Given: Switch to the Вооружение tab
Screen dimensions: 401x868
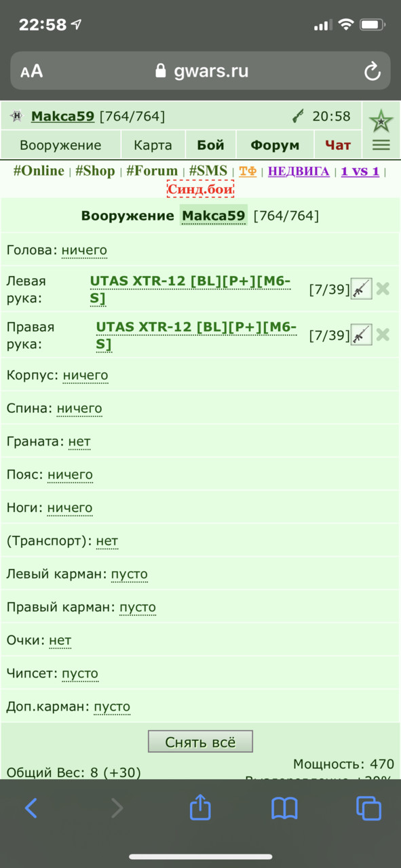Looking at the screenshot, I should coord(60,145).
